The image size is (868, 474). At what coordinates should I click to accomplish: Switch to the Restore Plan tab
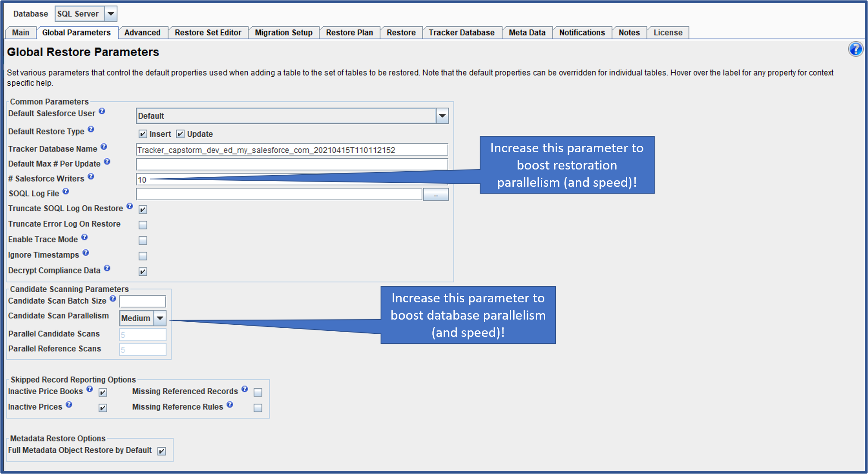coord(350,33)
